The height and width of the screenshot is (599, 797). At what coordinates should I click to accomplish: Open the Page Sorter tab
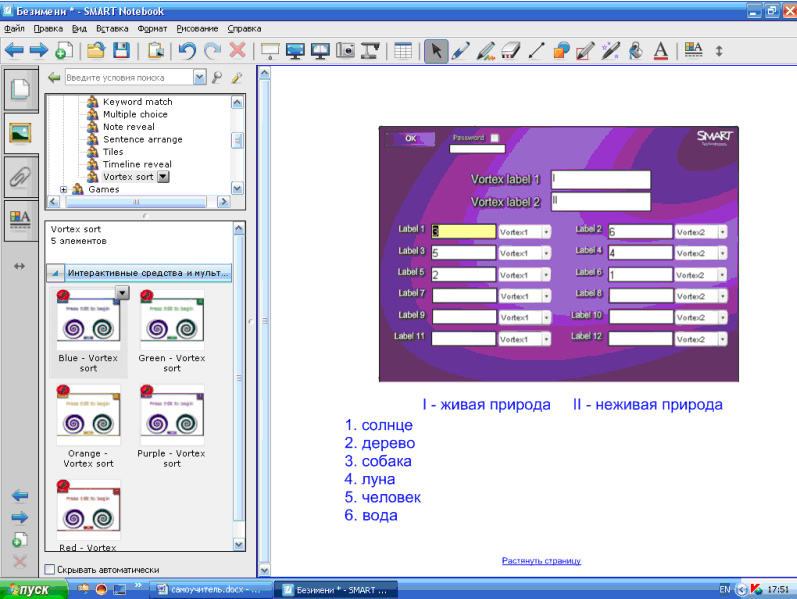coord(20,89)
